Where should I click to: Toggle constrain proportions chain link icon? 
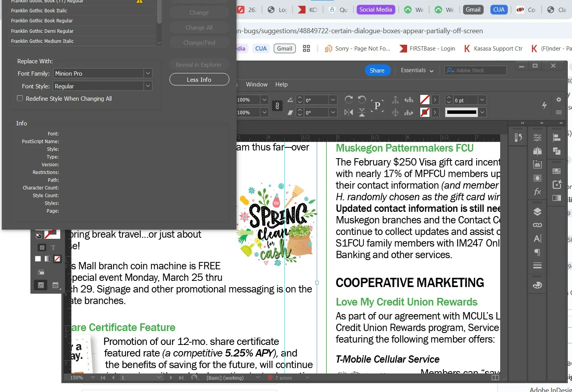pos(277,106)
